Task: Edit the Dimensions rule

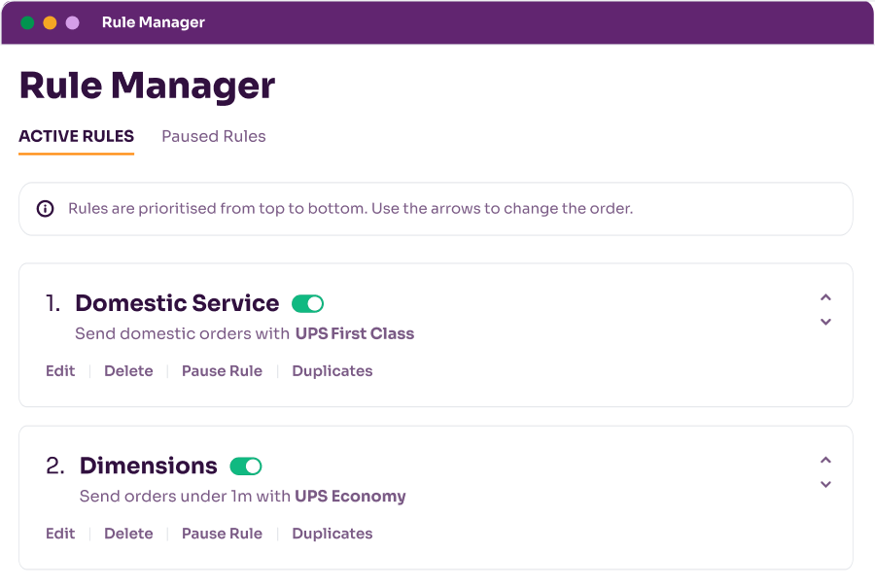Action: click(60, 534)
